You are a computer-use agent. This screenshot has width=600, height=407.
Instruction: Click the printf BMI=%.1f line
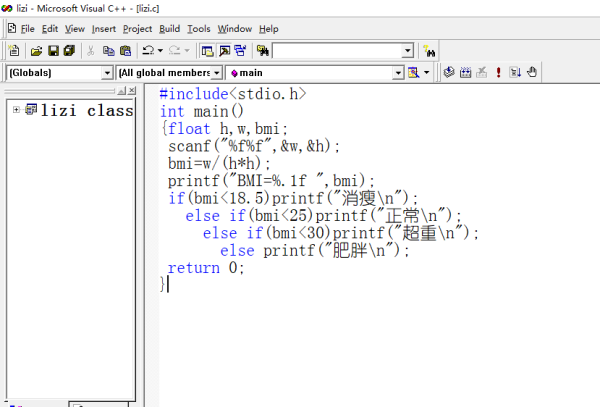[271, 181]
